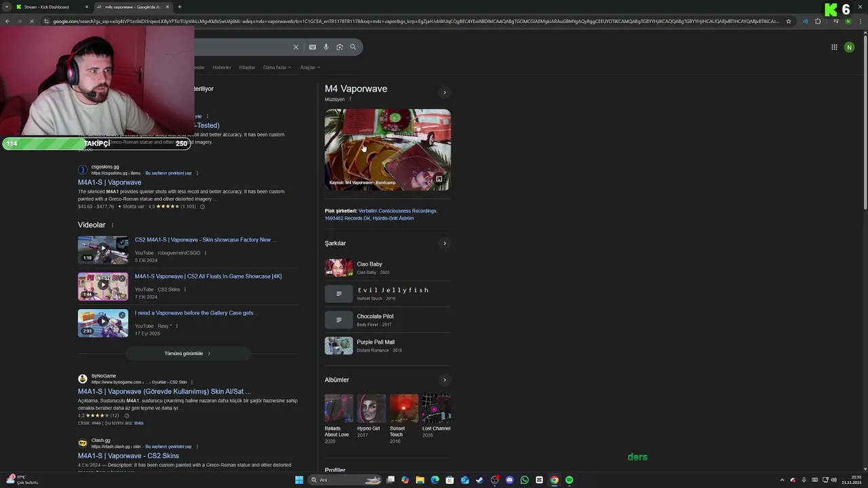Switch to Haberler search tab
868x488 pixels.
point(222,67)
